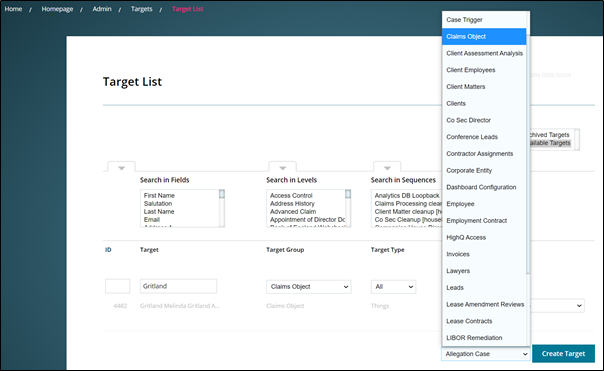Navigate to Admin breadcrumb
Image resolution: width=604 pixels, height=371 pixels.
click(102, 9)
